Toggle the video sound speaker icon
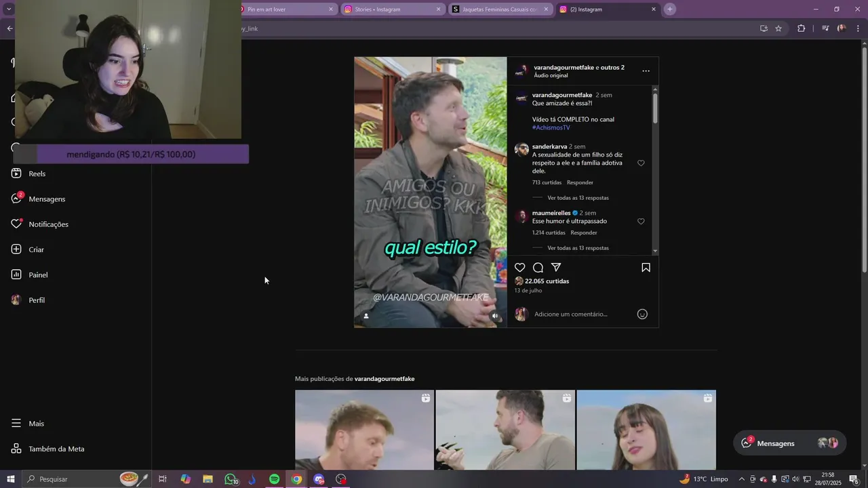 click(495, 316)
